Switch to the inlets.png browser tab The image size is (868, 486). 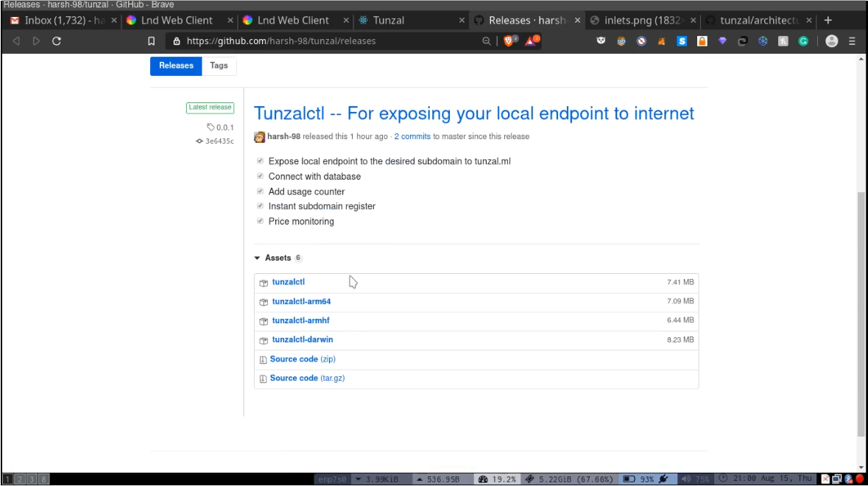pos(642,21)
